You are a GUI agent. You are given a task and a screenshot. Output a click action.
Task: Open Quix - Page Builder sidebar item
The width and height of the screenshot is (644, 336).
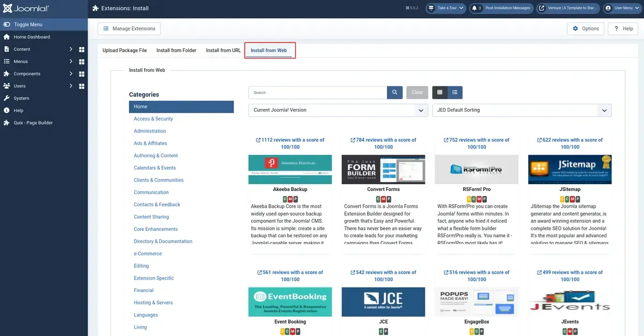(33, 123)
